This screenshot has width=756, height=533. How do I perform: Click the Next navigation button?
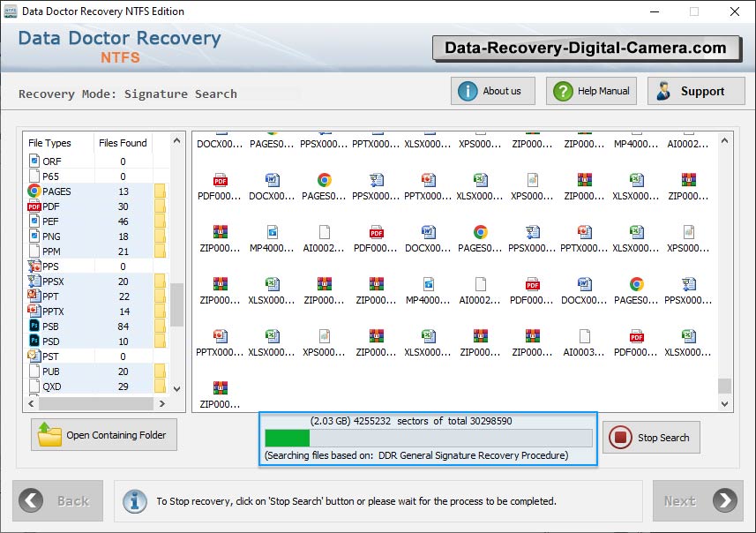[698, 500]
